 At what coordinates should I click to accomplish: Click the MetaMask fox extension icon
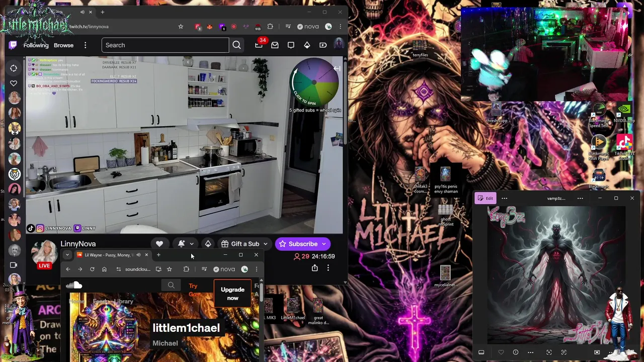210,27
